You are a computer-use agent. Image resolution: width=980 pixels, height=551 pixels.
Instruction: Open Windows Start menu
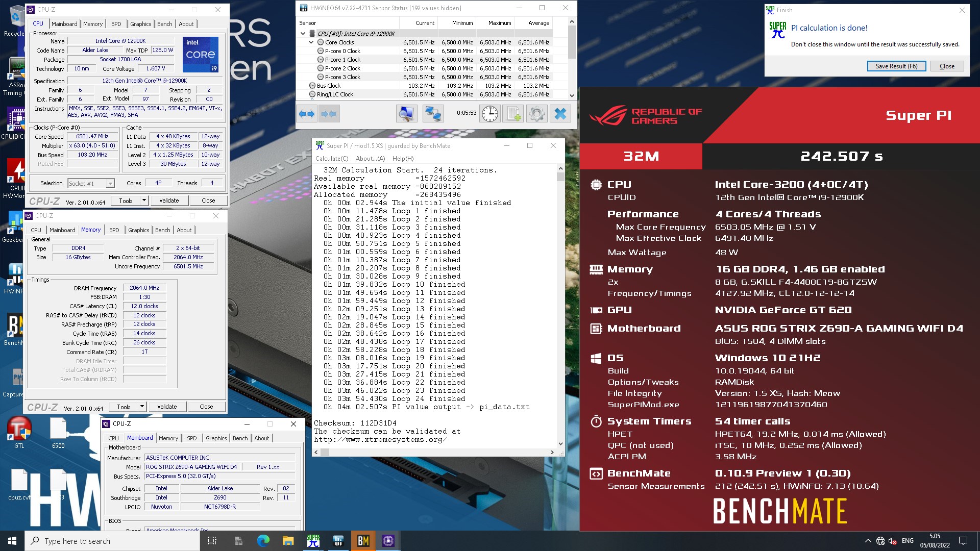pyautogui.click(x=12, y=541)
